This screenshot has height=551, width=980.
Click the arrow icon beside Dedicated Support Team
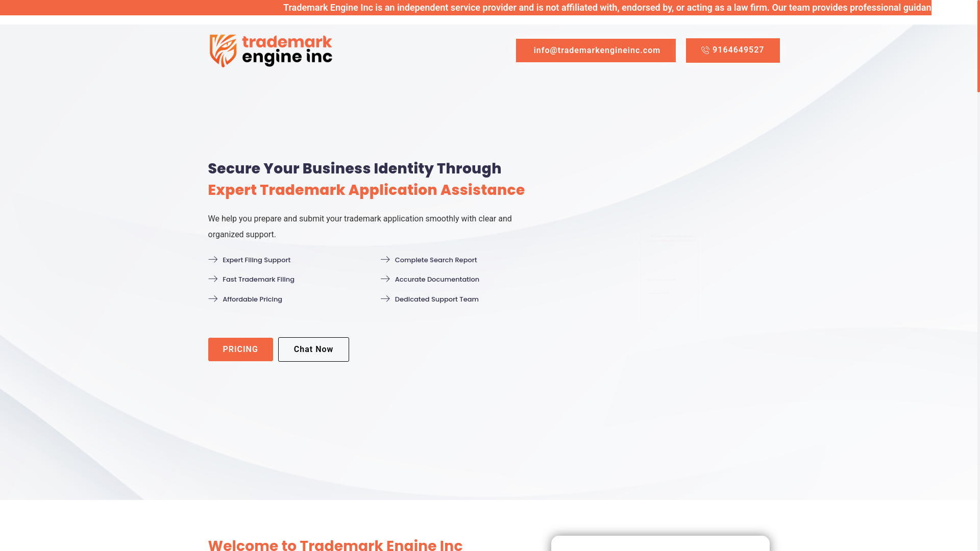coord(385,299)
